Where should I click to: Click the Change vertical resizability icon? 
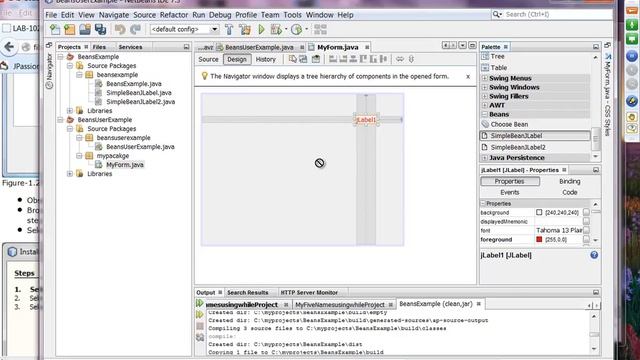[411, 59]
